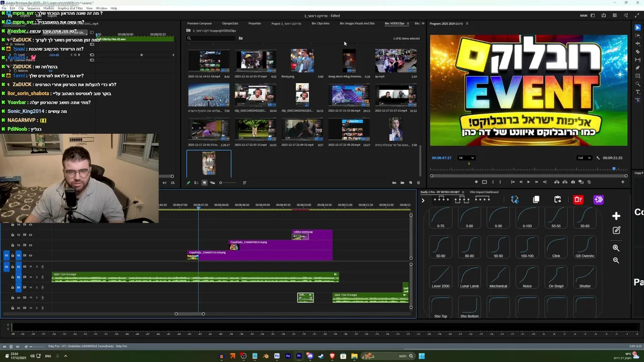Click the bin search input field
Screen dimensions: 644x362
pyautogui.click(x=211, y=38)
